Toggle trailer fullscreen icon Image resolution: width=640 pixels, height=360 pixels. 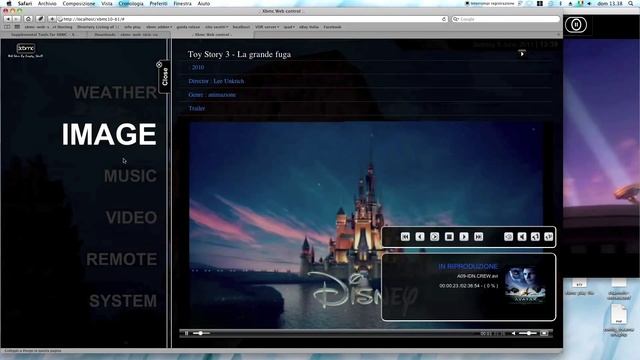544,333
